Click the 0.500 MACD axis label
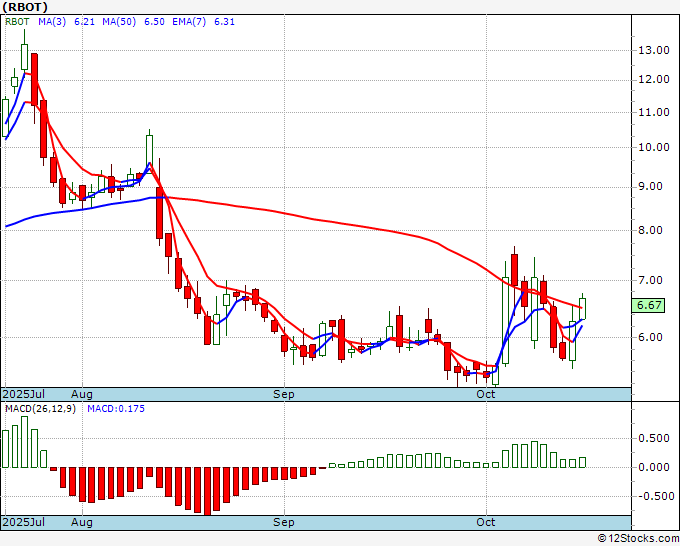This screenshot has height=546, width=680. pos(654,438)
